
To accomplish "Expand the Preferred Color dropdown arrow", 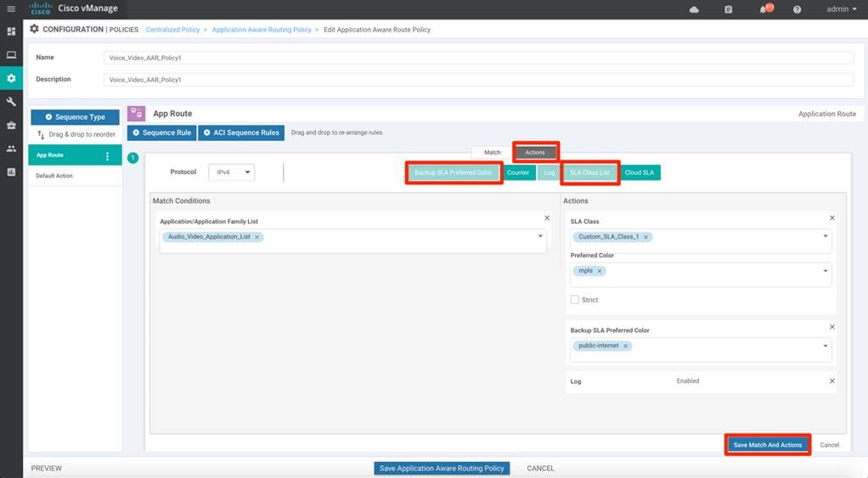I will point(826,271).
